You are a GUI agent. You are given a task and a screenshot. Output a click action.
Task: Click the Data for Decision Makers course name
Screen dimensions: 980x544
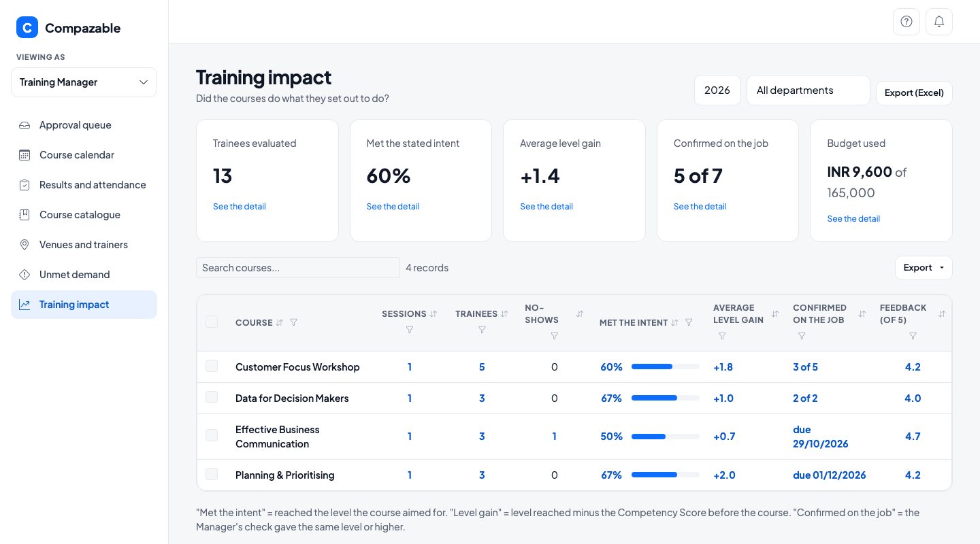(292, 398)
